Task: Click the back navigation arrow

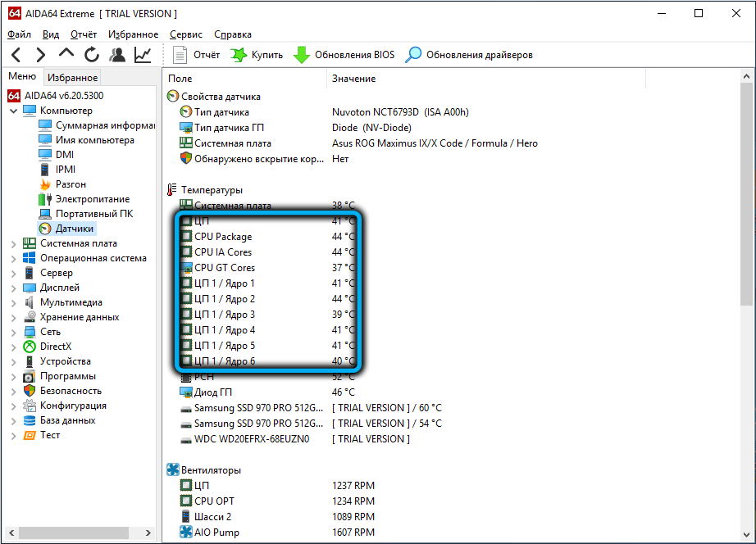Action: click(16, 55)
